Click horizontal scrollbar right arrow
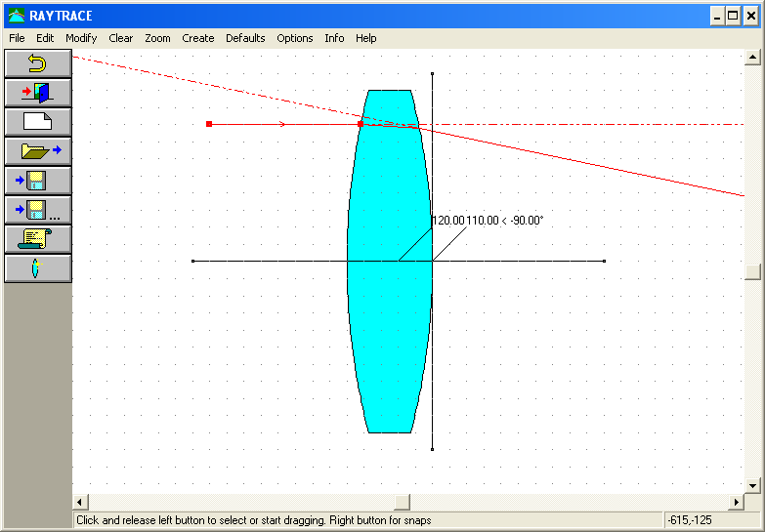This screenshot has height=532, width=765. [737, 502]
